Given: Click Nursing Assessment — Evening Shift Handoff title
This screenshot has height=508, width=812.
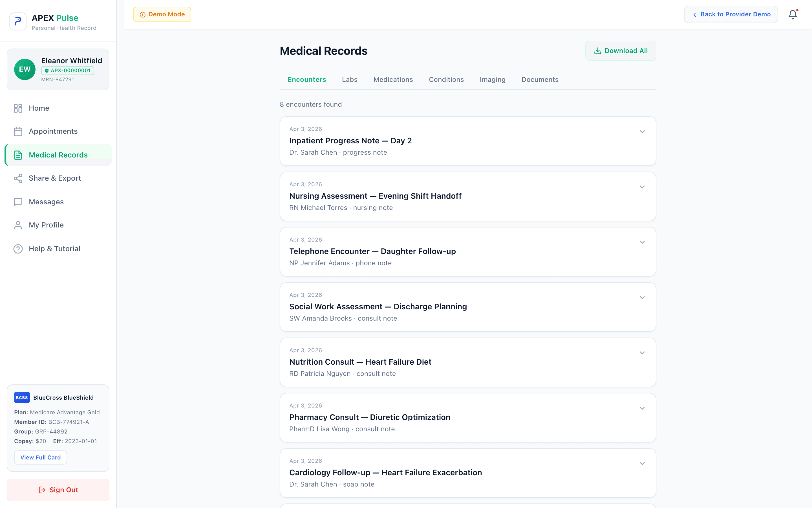Looking at the screenshot, I should (x=375, y=196).
